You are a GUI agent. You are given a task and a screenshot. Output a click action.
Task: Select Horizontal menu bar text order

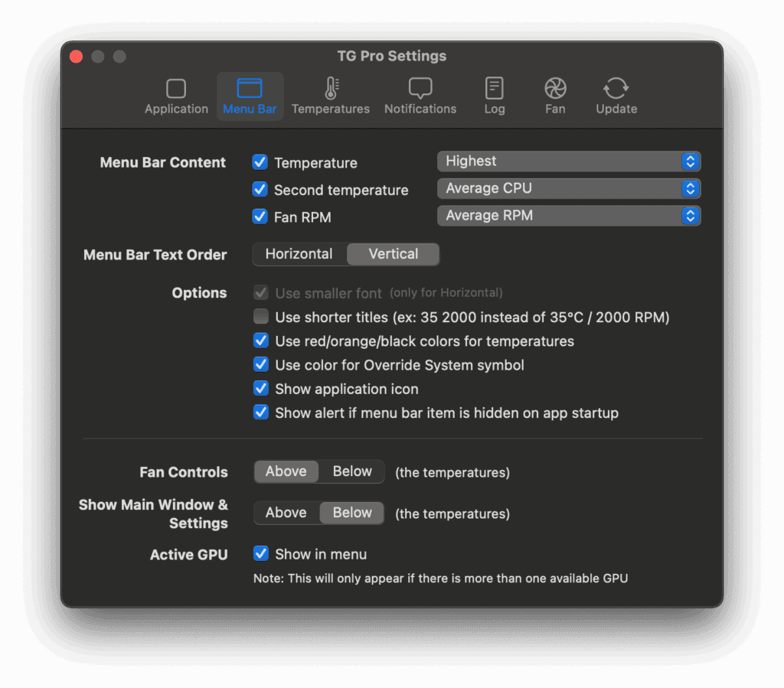coord(299,254)
